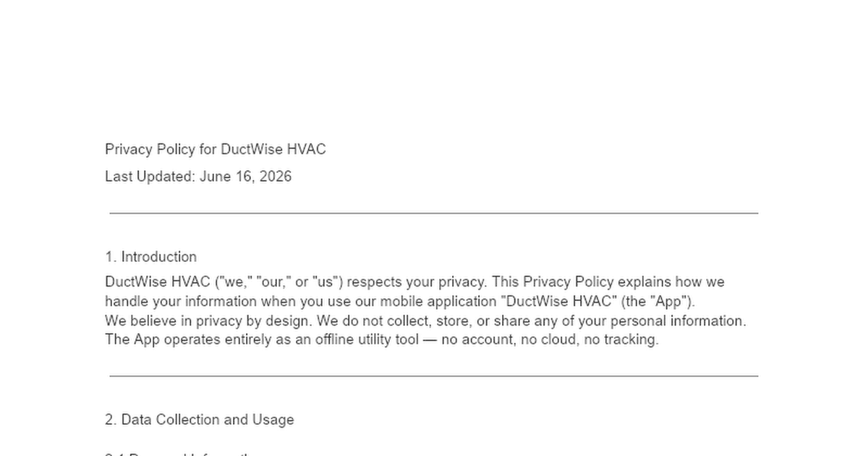868x456 pixels.
Task: Click the parenthetical ("we," "our," or "us")
Action: (279, 282)
